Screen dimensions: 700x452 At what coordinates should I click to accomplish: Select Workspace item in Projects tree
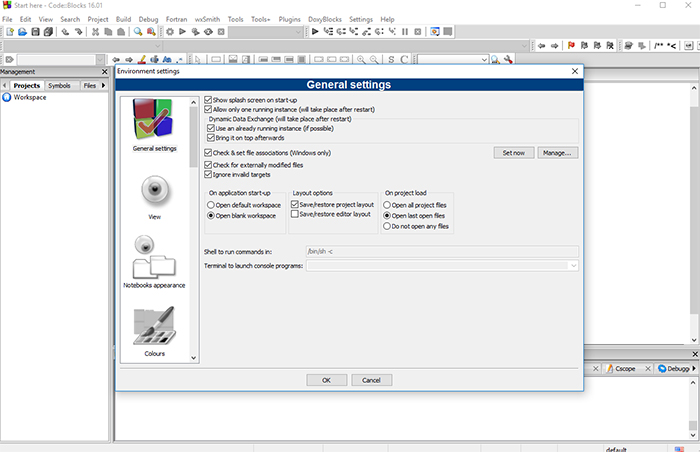tap(29, 97)
